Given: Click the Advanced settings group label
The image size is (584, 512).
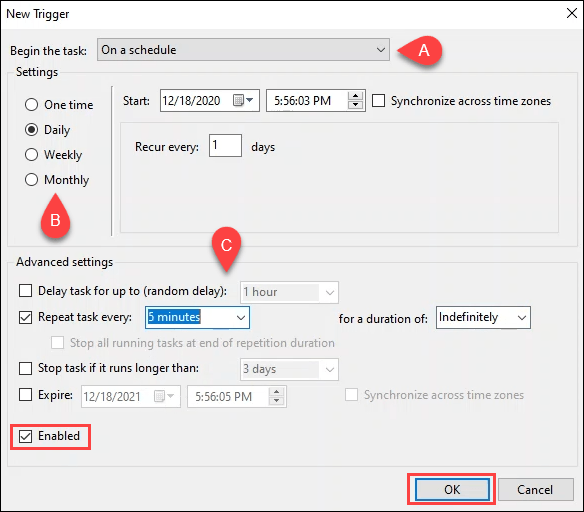Looking at the screenshot, I should click(x=64, y=262).
